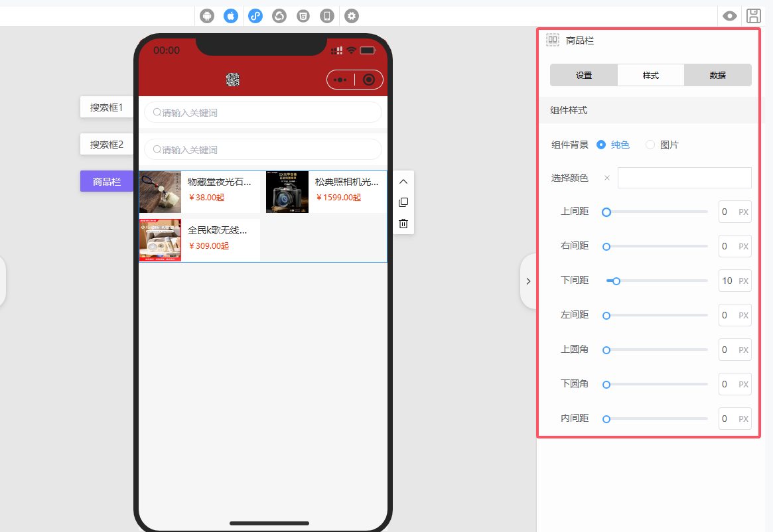Select the 纯色 background radio option
This screenshot has width=773, height=532.
pyautogui.click(x=602, y=145)
